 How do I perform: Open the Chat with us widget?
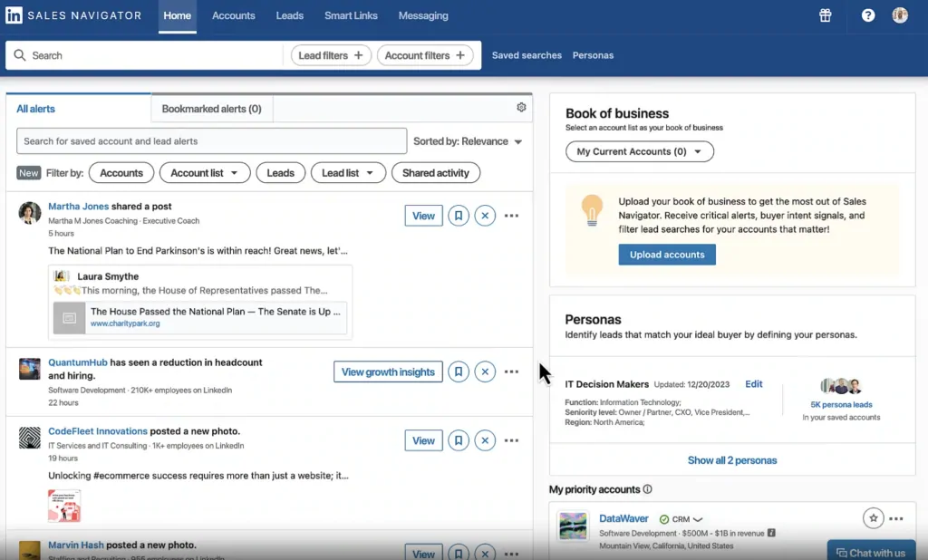click(x=871, y=552)
